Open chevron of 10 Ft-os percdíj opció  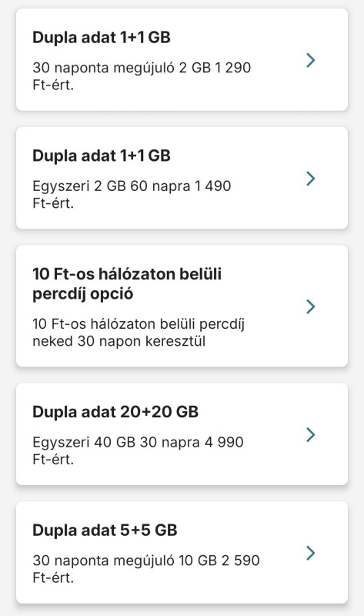(311, 306)
